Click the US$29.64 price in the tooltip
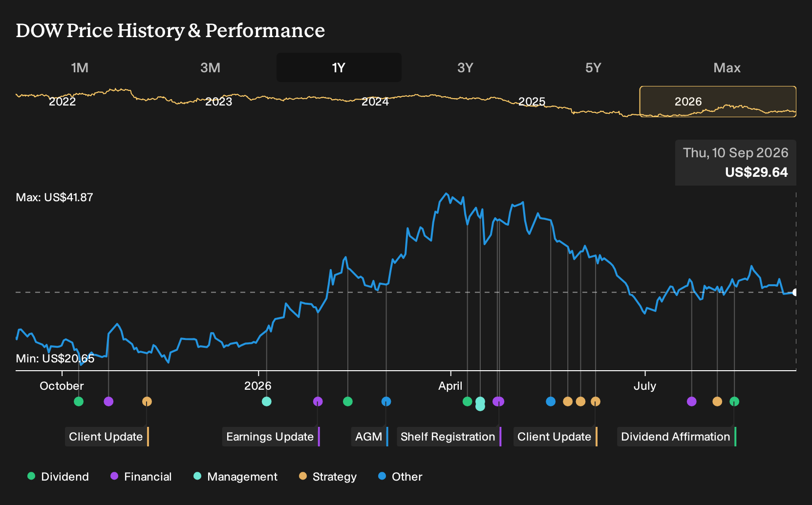The height and width of the screenshot is (505, 812). pos(756,172)
